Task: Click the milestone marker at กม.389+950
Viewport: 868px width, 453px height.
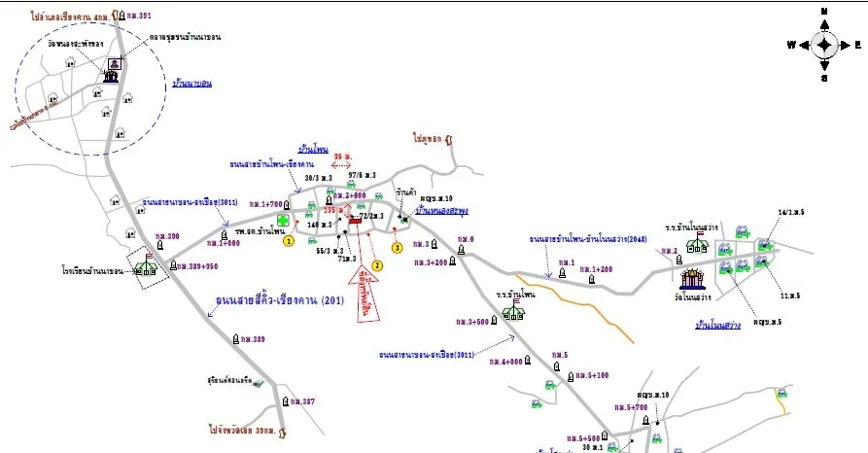Action: (173, 265)
